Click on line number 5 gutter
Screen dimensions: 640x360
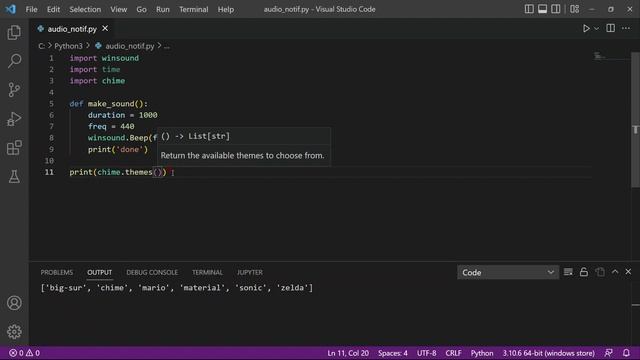[x=51, y=104]
